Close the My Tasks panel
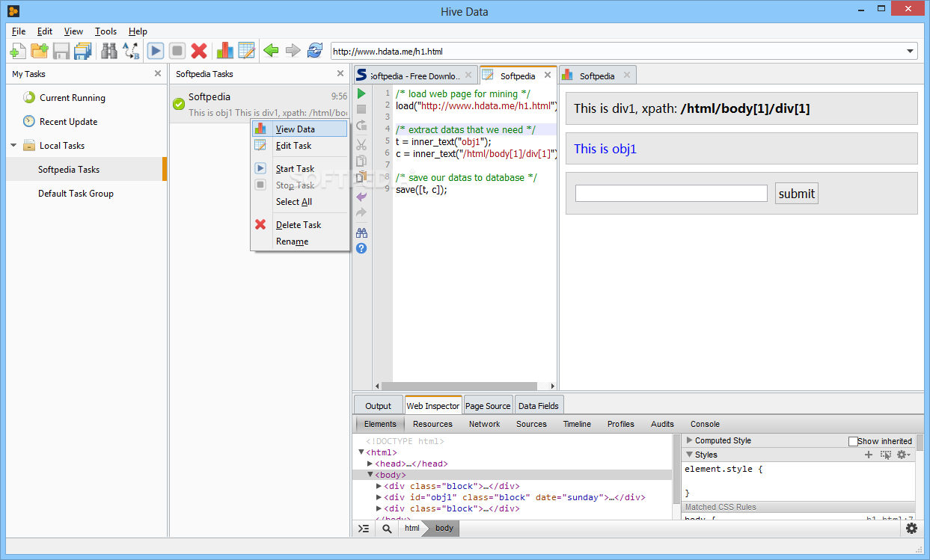 [157, 73]
